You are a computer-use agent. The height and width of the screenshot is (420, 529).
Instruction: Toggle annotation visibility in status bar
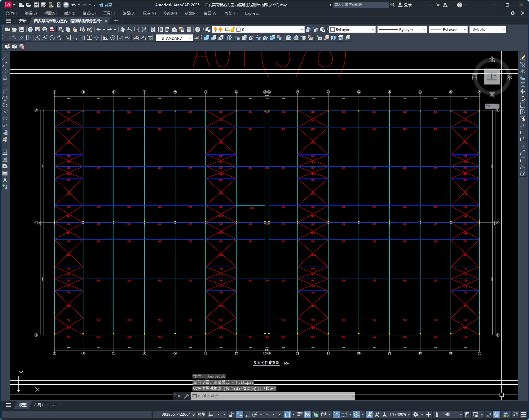tap(369, 414)
